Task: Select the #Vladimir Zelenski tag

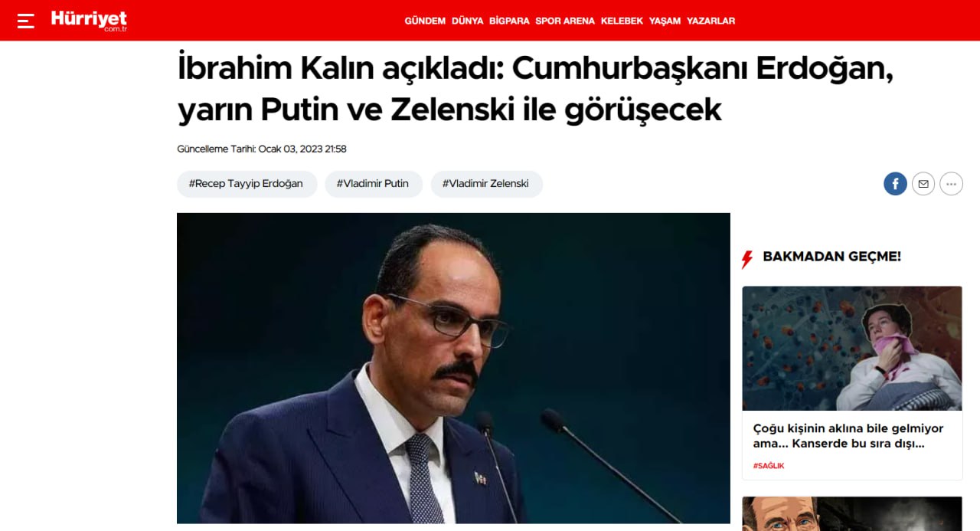Action: (x=486, y=184)
